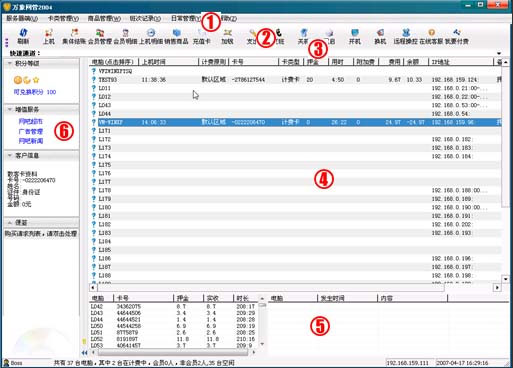The height and width of the screenshot is (368, 513).
Task: Click the question mark icon beside TEST03
Action: pos(94,80)
